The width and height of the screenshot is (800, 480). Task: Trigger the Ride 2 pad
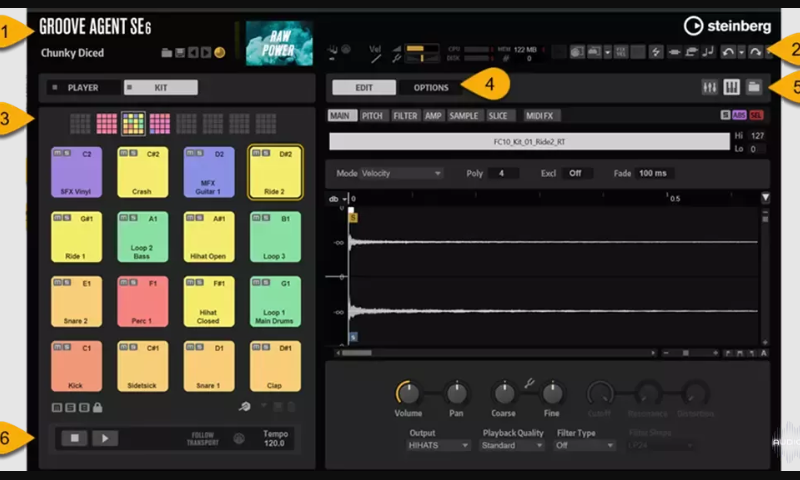pyautogui.click(x=275, y=172)
